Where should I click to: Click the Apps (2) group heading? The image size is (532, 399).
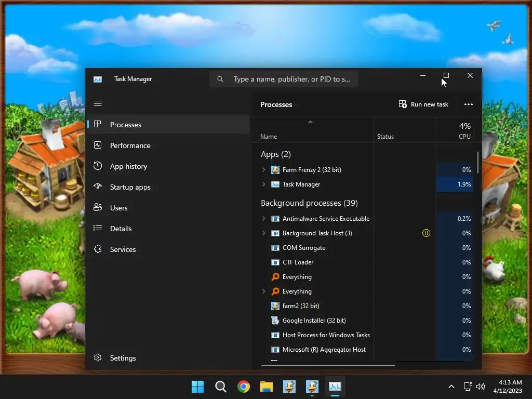275,154
